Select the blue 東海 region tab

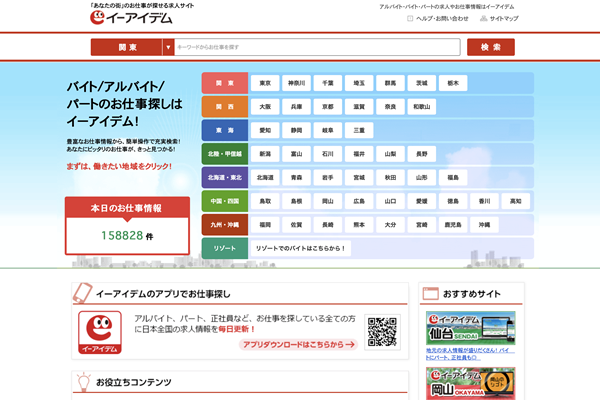point(225,130)
